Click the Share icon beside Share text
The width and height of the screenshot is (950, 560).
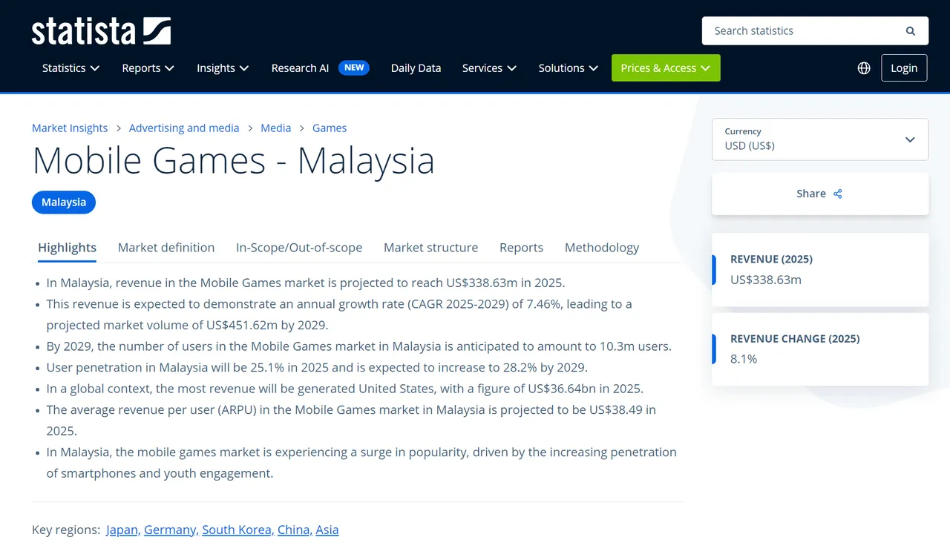point(837,194)
